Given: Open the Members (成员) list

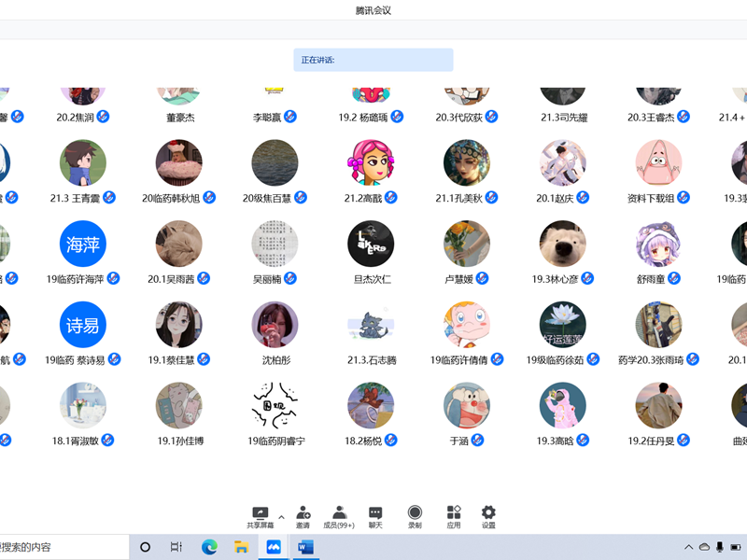Looking at the screenshot, I should (339, 513).
